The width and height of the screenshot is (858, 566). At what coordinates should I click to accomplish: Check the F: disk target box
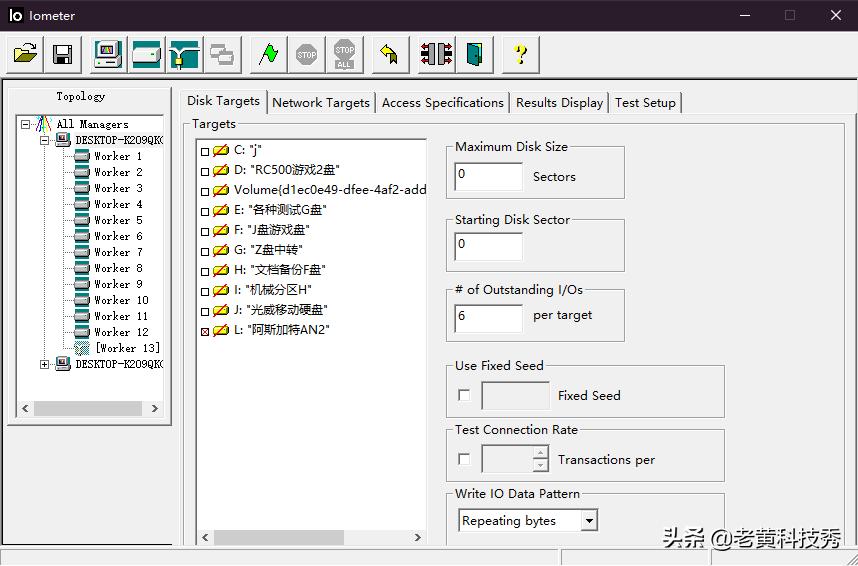[x=205, y=232]
